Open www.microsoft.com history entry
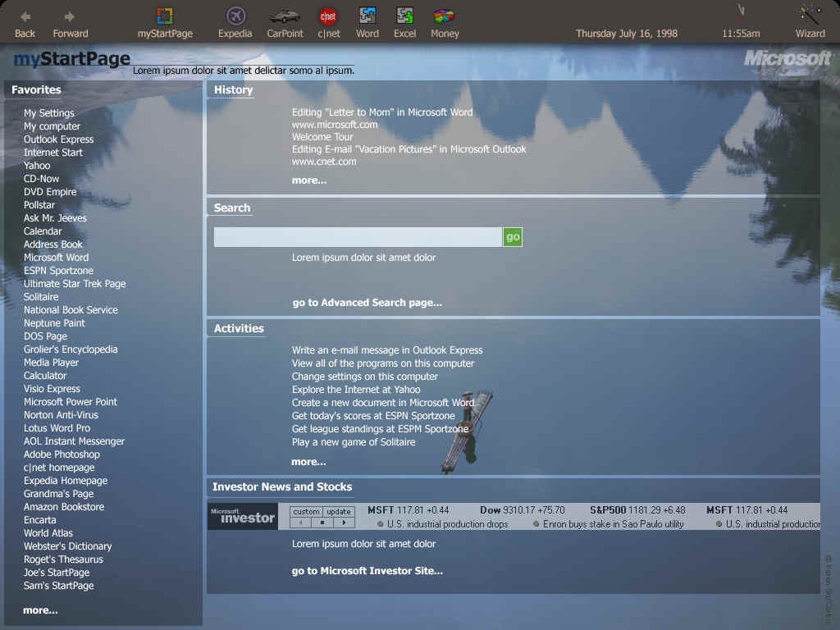The height and width of the screenshot is (630, 840). point(335,125)
